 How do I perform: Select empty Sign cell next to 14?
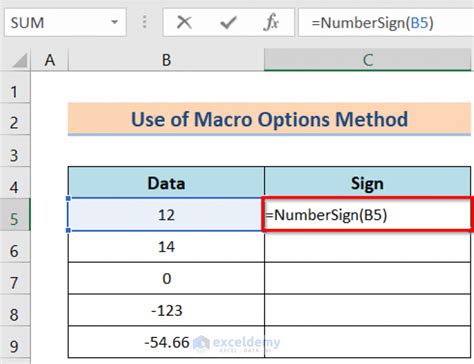point(368,246)
